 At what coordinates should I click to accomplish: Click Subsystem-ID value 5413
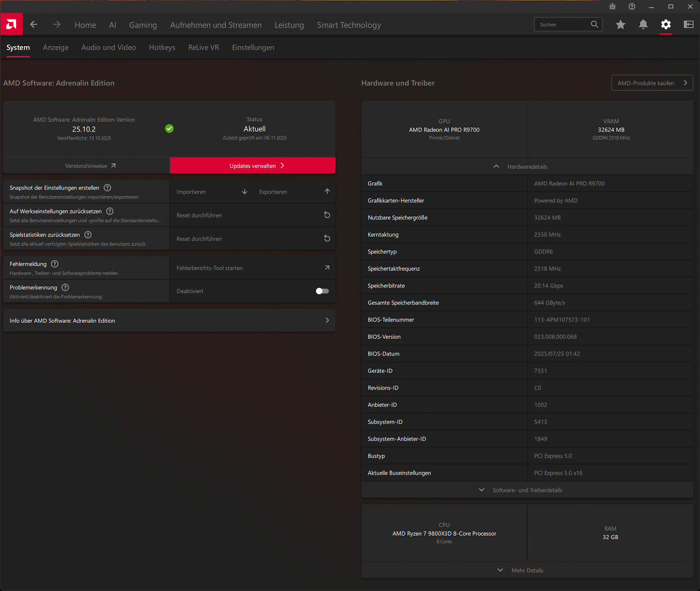coord(541,422)
